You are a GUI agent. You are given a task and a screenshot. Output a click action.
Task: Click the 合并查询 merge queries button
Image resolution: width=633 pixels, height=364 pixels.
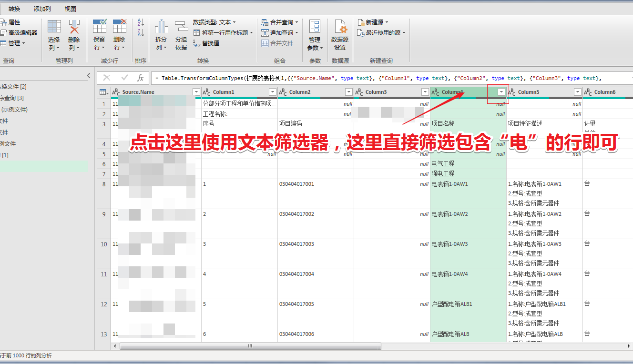[280, 22]
